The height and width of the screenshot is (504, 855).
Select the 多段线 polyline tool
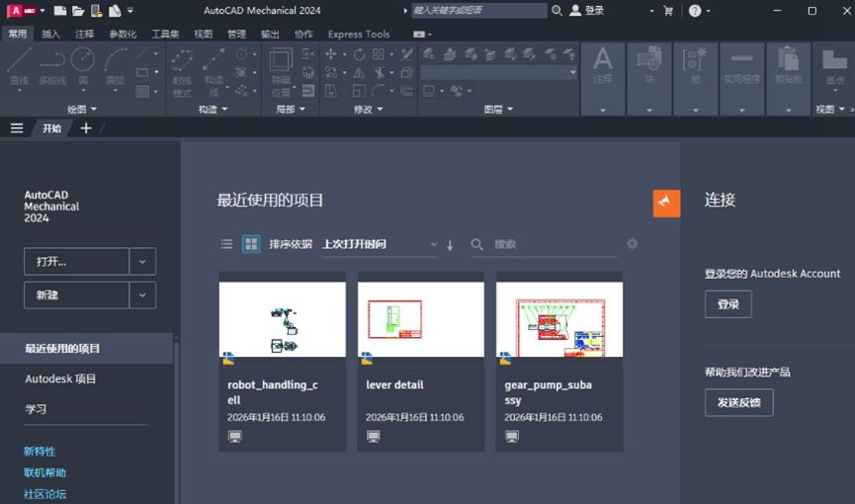click(52, 67)
